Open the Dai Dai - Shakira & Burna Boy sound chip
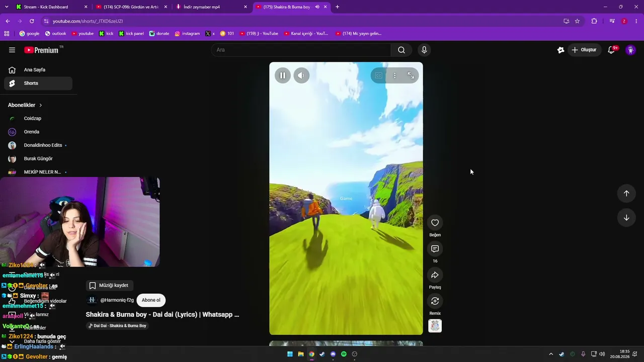Viewport: 644px width, 362px height. pos(117,326)
